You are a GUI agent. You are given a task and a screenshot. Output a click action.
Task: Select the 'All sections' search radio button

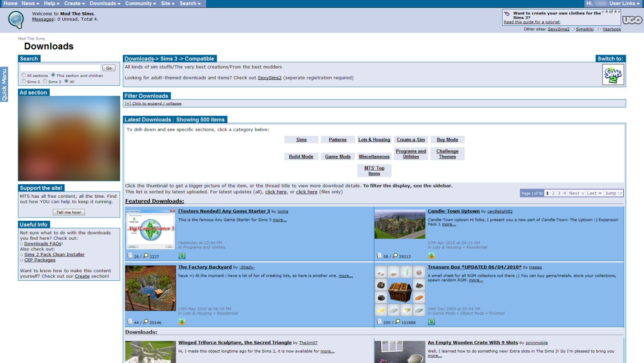pyautogui.click(x=23, y=75)
